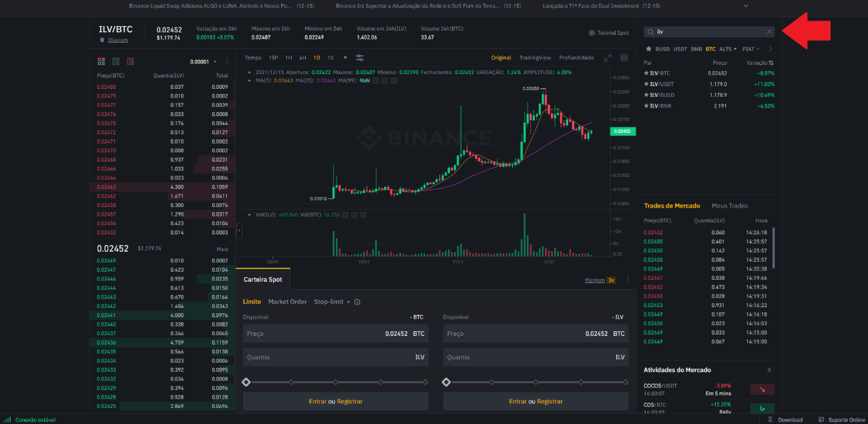
Task: Open the Meus Trades tab
Action: tap(730, 206)
